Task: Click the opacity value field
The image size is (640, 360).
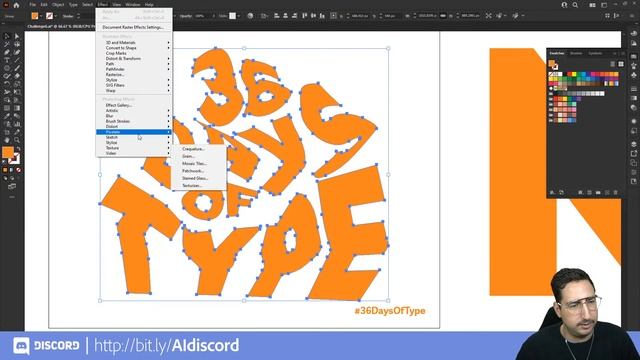Action: (x=202, y=16)
